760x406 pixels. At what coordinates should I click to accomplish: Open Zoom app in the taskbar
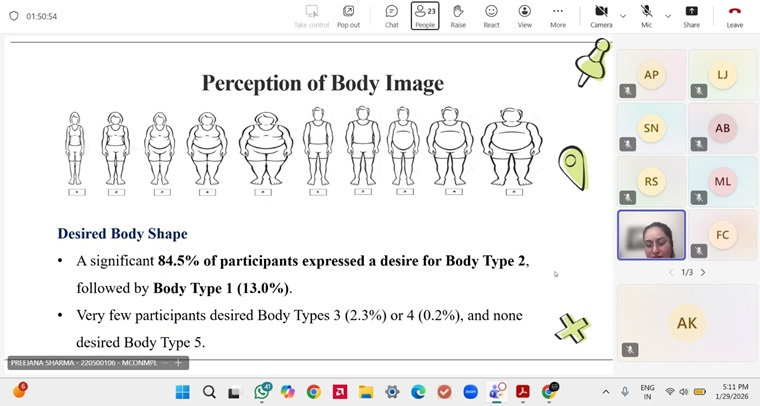coord(470,392)
